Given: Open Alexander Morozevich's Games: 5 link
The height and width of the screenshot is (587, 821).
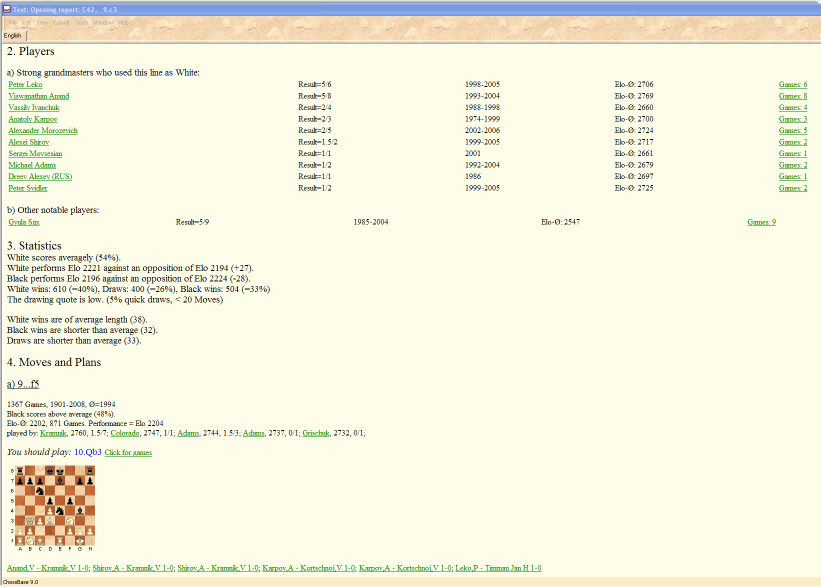Looking at the screenshot, I should pos(793,130).
